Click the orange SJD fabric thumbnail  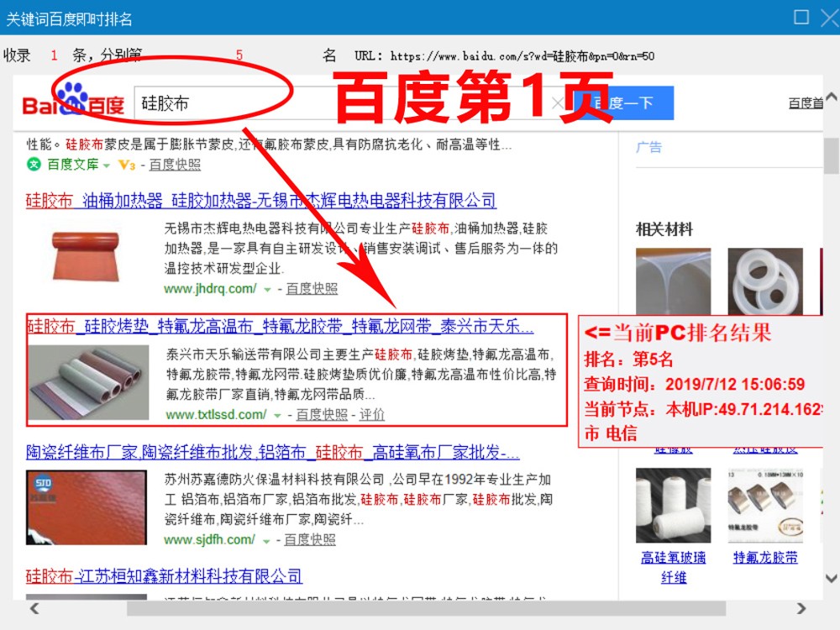tap(87, 507)
